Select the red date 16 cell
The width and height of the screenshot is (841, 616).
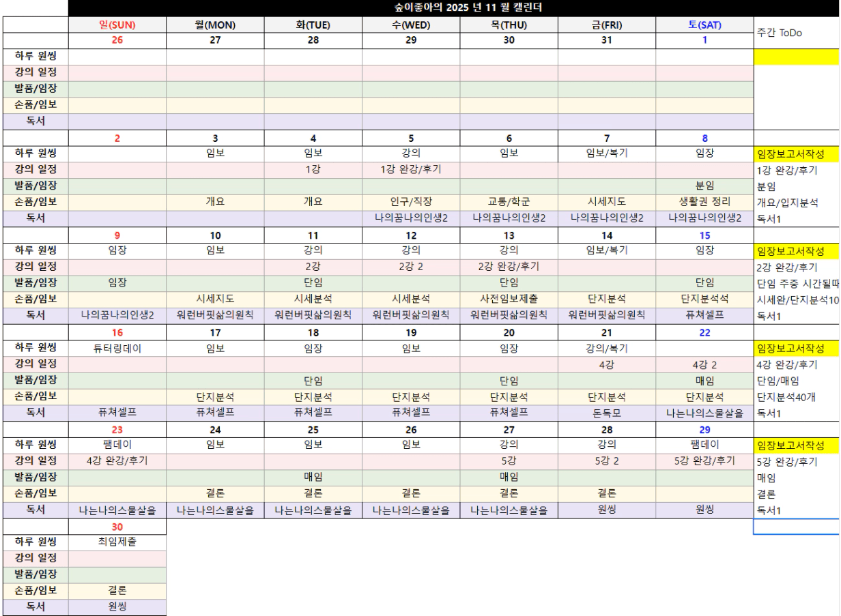point(117,333)
